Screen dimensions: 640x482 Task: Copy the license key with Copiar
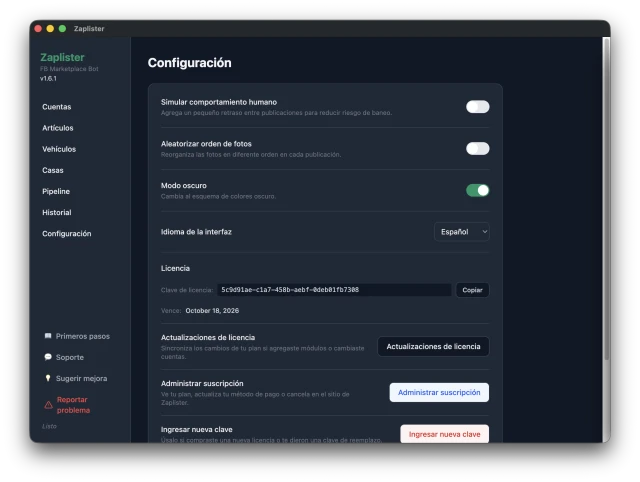(472, 290)
